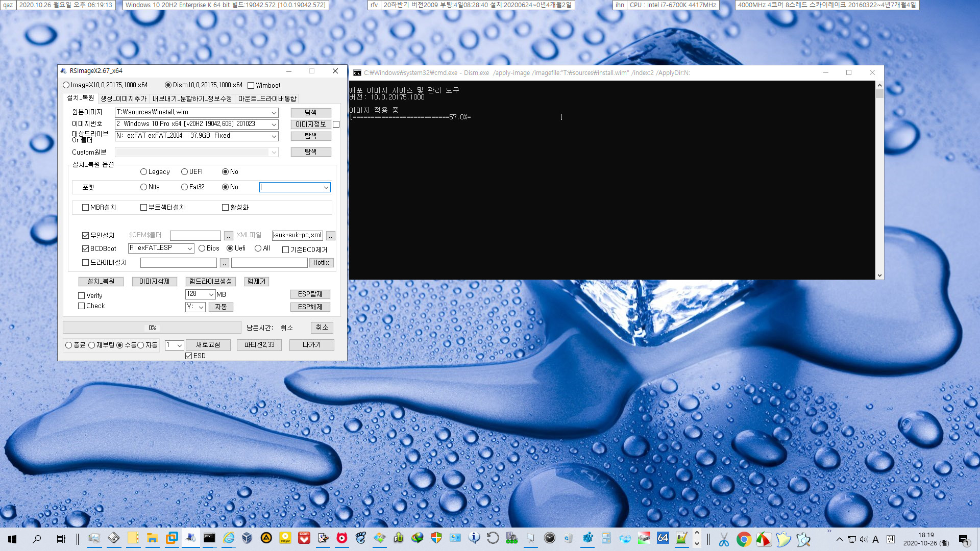Switch to the 설치_복원 tab
980x551 pixels.
click(81, 98)
